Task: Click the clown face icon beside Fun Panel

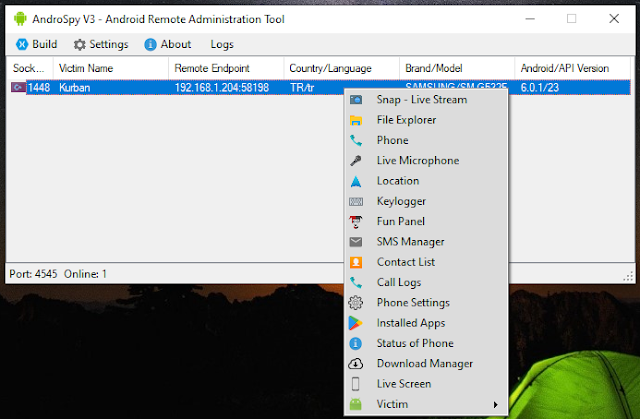Action: click(356, 222)
